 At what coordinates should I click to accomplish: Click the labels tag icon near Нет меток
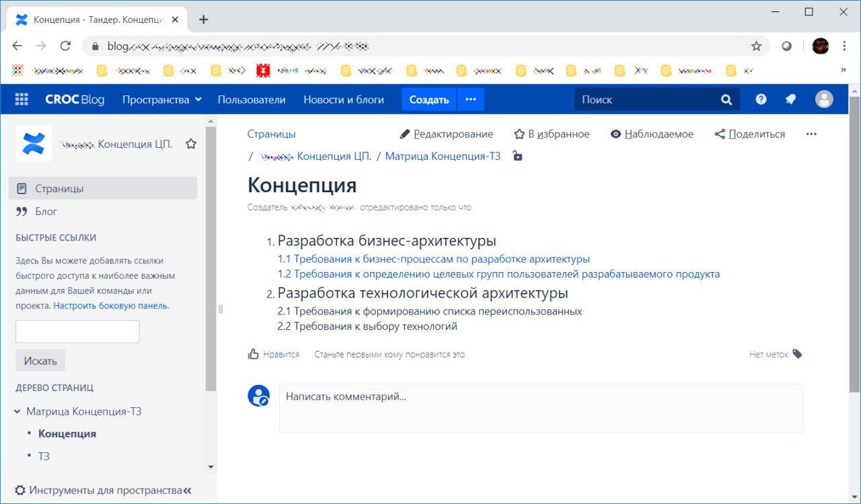[x=797, y=354]
